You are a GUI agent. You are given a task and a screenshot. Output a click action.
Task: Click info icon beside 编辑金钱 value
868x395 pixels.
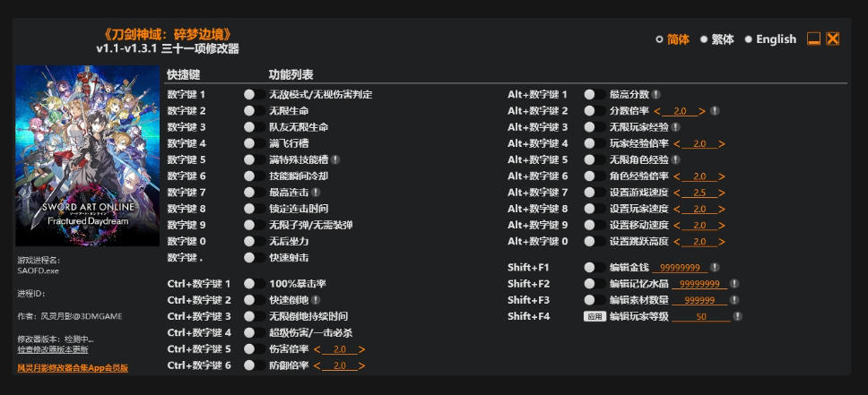716,268
